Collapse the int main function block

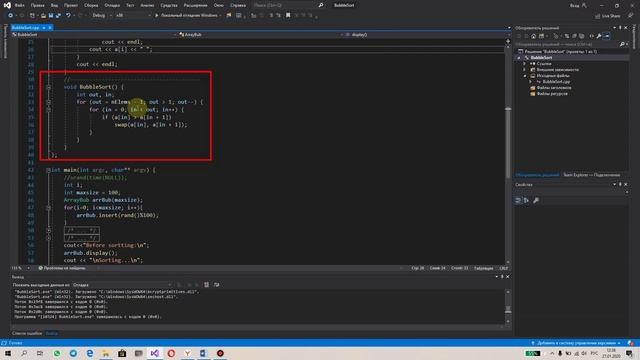pos(49,170)
